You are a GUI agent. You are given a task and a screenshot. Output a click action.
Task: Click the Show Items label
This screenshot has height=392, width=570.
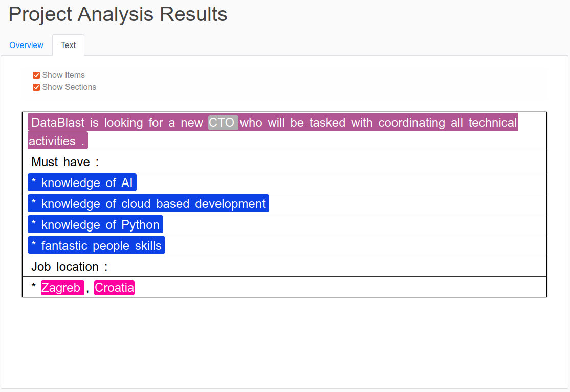63,75
